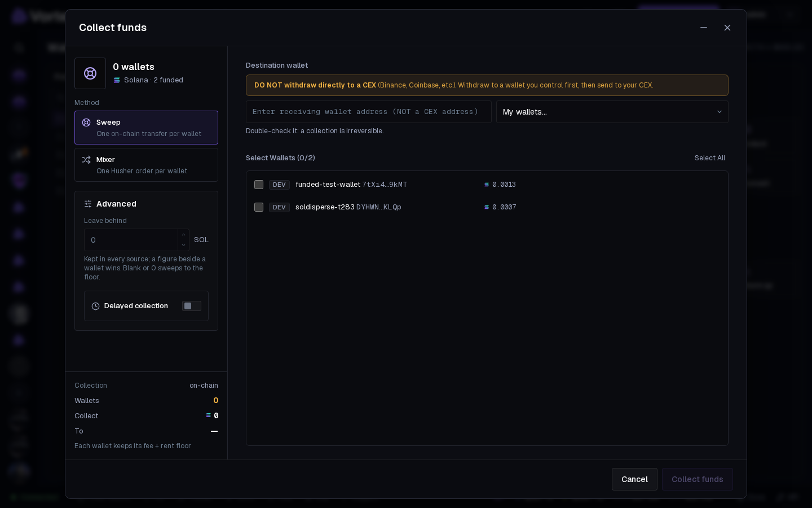Click the clock icon beside Delayed collection

(x=95, y=306)
